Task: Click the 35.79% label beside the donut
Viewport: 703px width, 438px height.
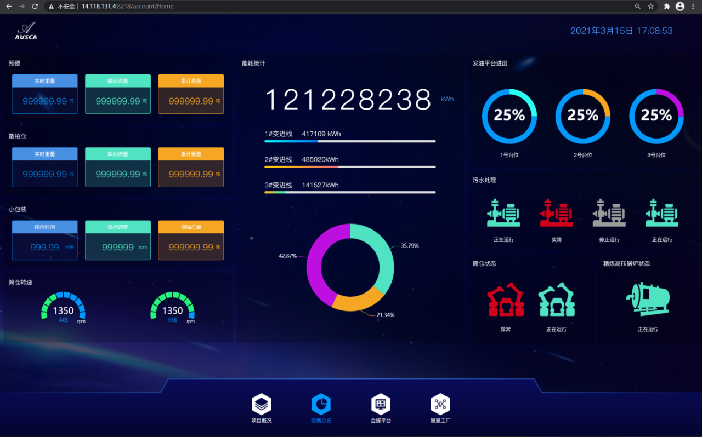Action: point(409,246)
